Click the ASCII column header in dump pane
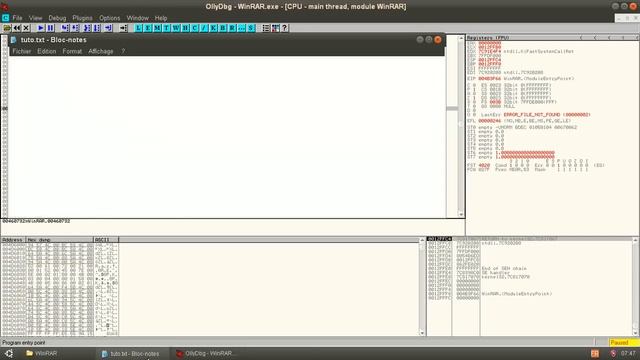The height and width of the screenshot is (360, 640). [106, 240]
